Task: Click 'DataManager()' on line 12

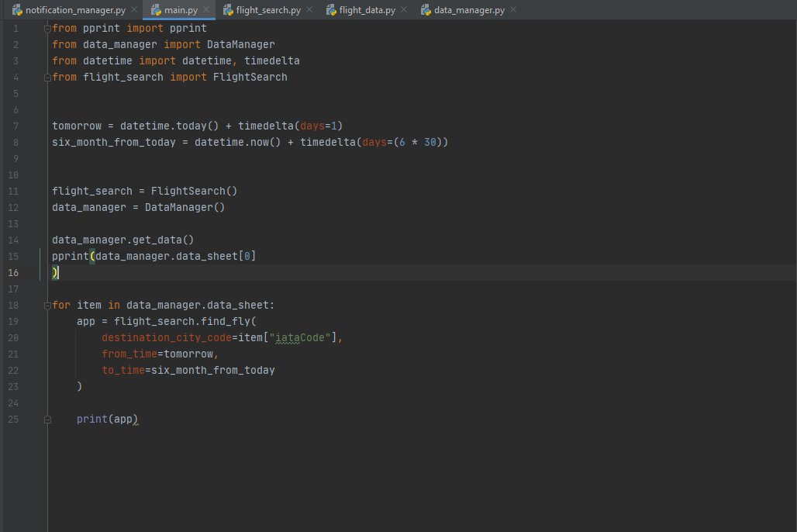Action: tap(185, 207)
